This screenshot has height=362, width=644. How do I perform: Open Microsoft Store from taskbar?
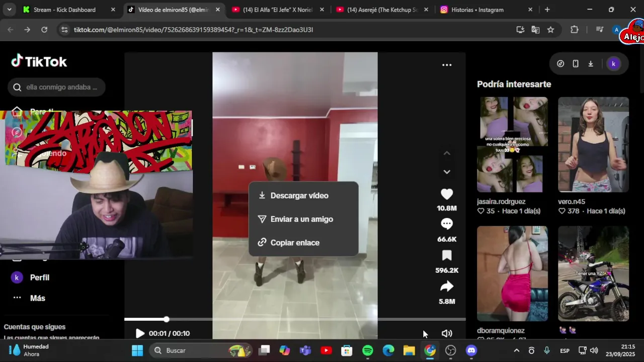tap(347, 350)
